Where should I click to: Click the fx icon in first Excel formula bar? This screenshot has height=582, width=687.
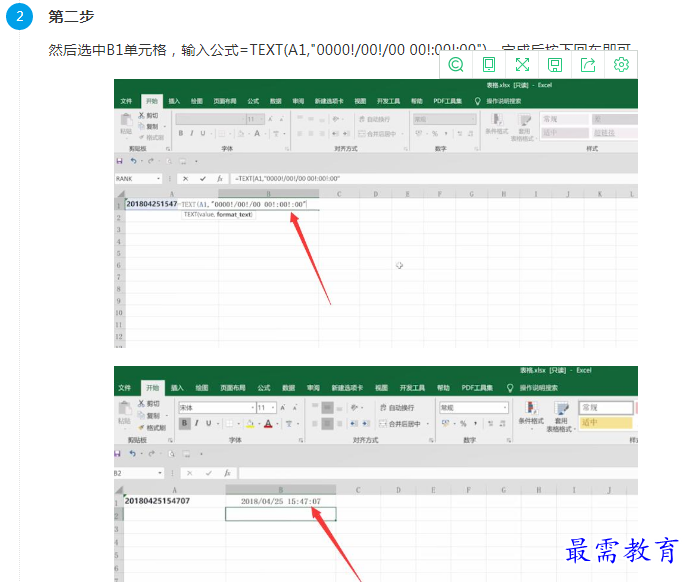tap(220, 179)
